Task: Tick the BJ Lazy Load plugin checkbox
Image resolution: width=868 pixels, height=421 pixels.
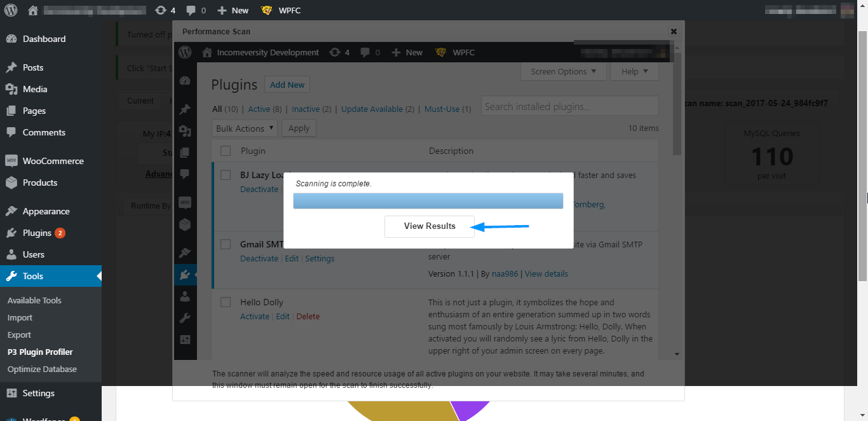Action: [226, 175]
